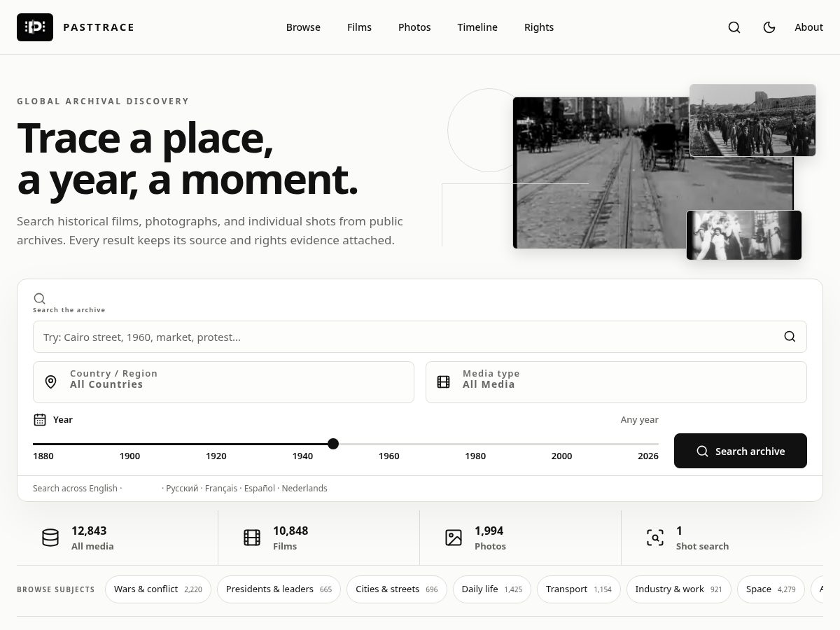This screenshot has width=840, height=630.
Task: Click the scan-search icon for Shot search
Action: (655, 538)
